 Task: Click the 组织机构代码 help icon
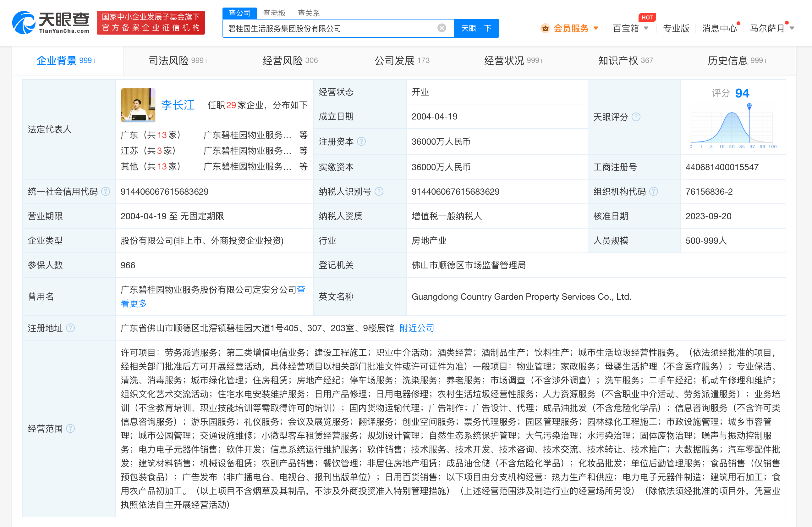coord(654,191)
